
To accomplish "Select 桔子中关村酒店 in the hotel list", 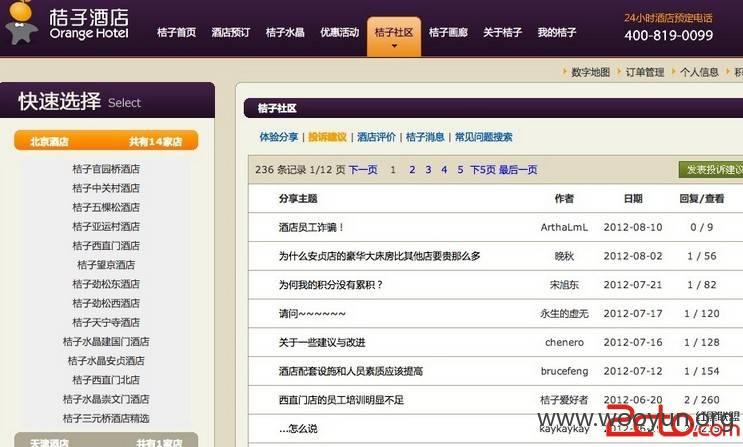I will [x=106, y=188].
